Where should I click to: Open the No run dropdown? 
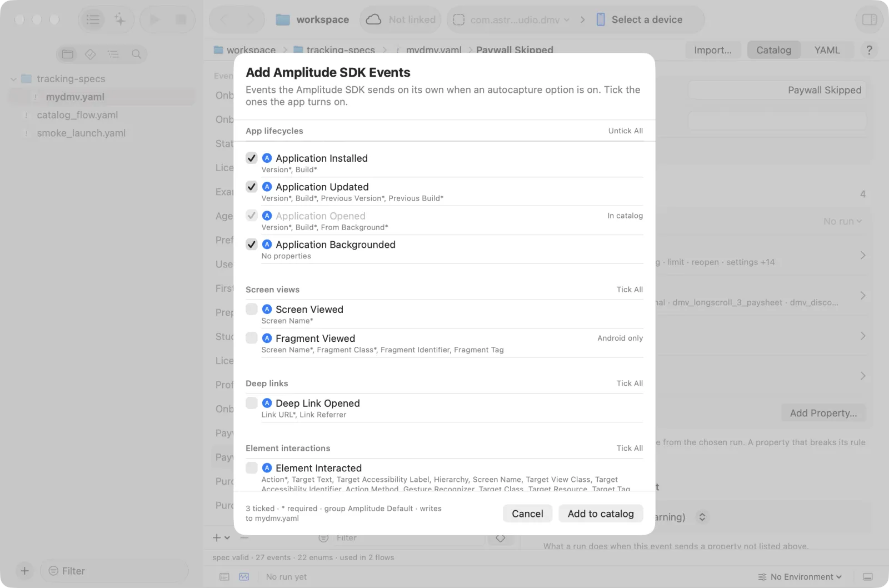(x=842, y=221)
